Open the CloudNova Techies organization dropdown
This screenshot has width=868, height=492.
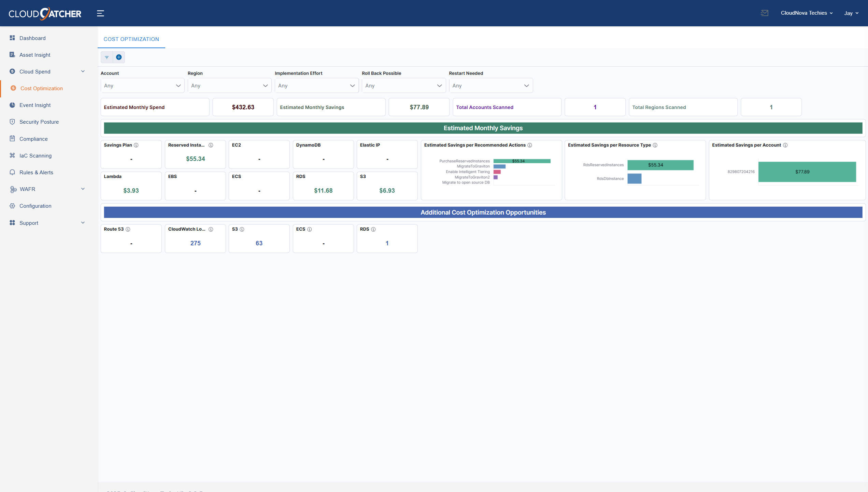click(807, 13)
